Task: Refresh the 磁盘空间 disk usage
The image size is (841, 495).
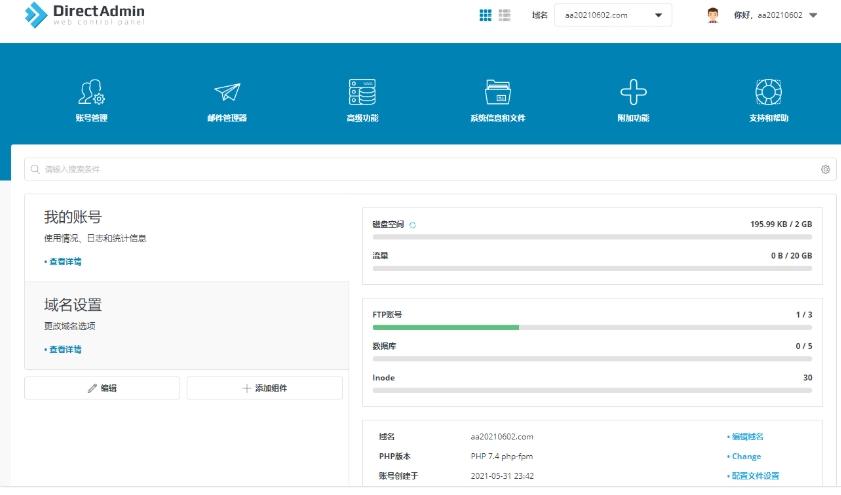Action: tap(413, 225)
